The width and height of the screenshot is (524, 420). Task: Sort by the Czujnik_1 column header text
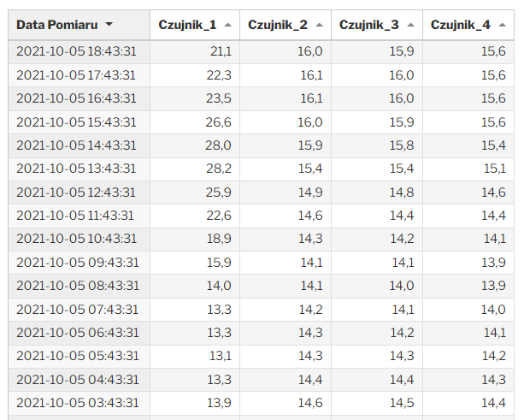pos(187,25)
